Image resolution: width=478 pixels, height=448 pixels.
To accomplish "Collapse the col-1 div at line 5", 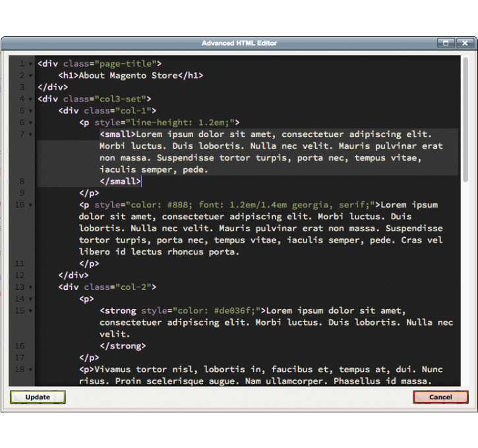I will tap(30, 111).
